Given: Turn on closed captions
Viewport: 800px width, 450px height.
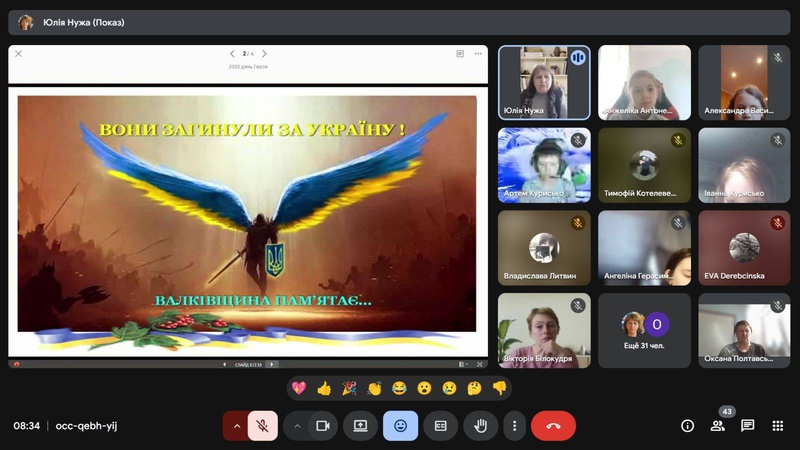Looking at the screenshot, I should pyautogui.click(x=440, y=426).
